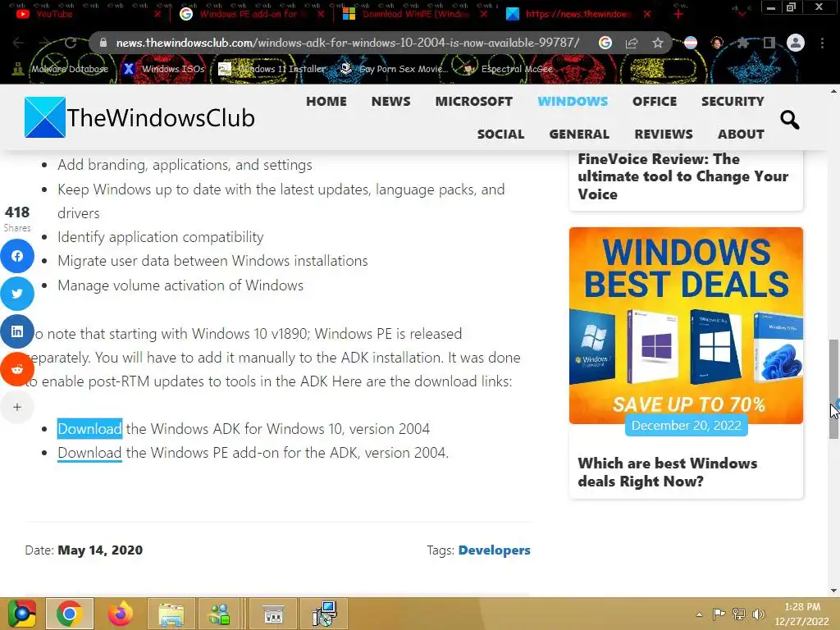The width and height of the screenshot is (840, 630).
Task: Open Espectral McGee bookmark
Action: [509, 69]
